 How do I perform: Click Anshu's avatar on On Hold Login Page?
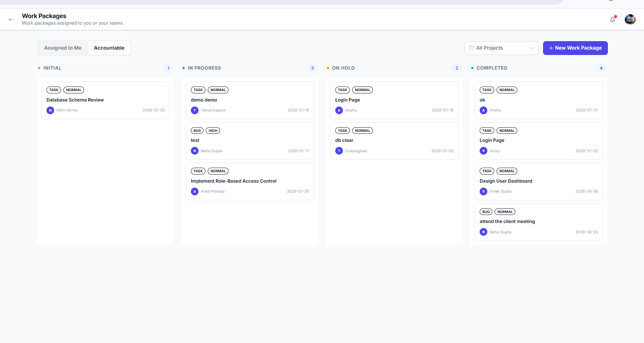pos(339,110)
